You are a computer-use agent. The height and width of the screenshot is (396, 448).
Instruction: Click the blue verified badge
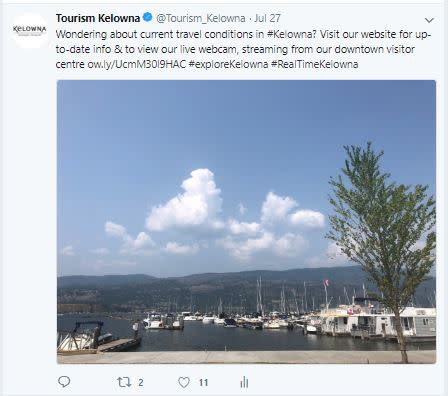click(x=147, y=17)
